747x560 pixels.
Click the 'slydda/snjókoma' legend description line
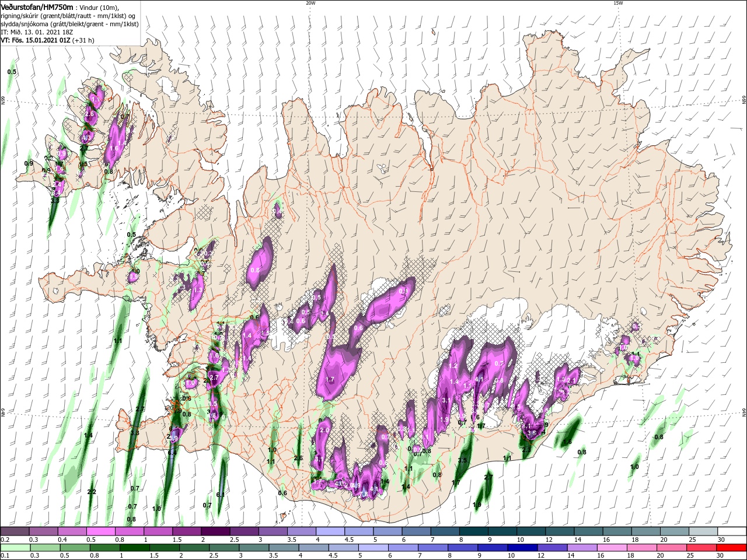[69, 24]
